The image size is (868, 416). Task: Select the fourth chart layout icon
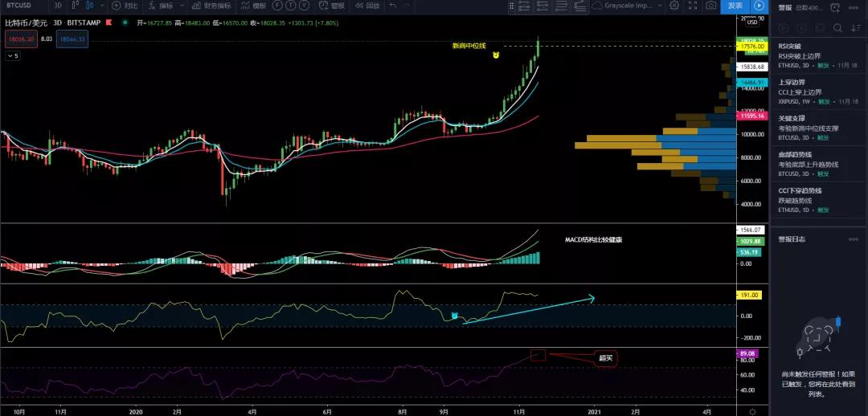pos(579,6)
